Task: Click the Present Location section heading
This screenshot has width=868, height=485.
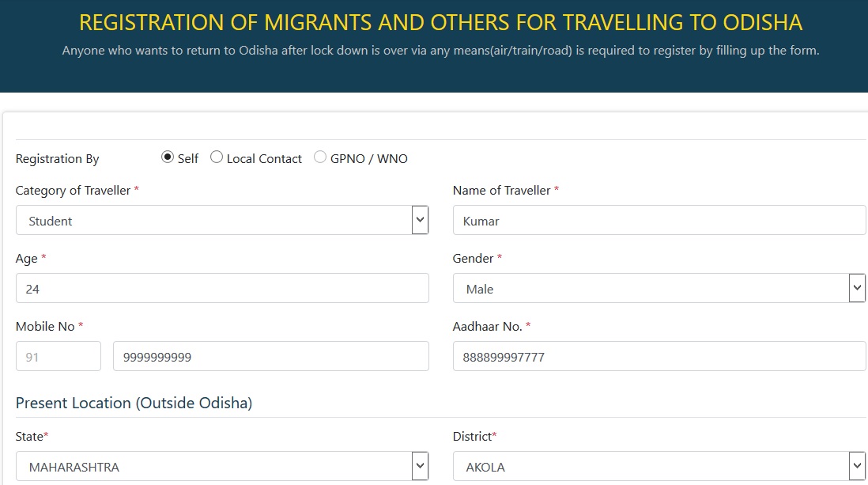Action: [x=134, y=403]
